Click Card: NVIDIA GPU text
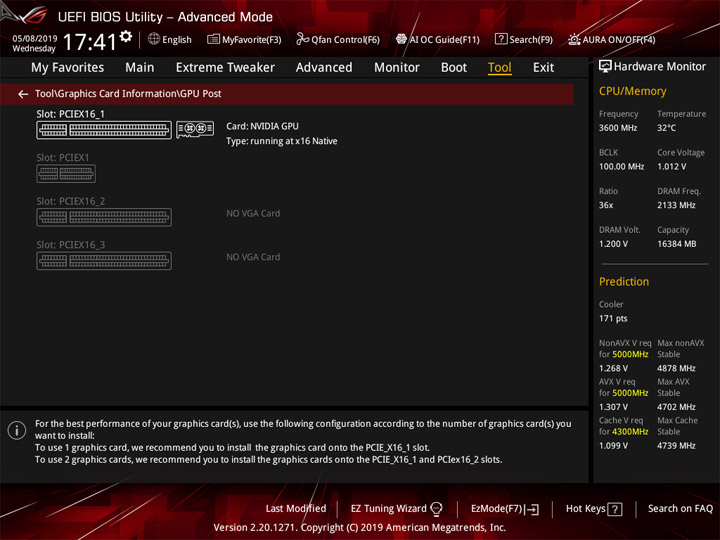This screenshot has width=720, height=540. coord(262,126)
